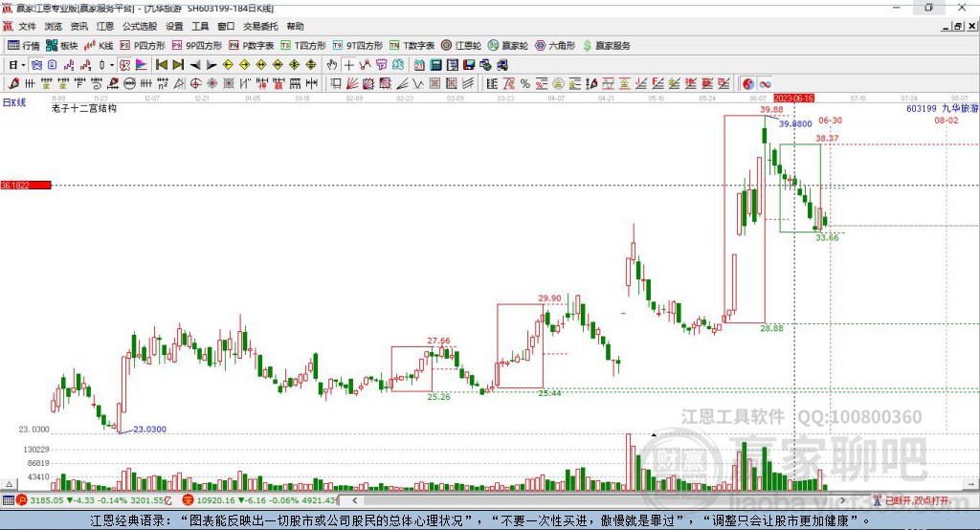Move chart right with black right arrow

[212, 65]
